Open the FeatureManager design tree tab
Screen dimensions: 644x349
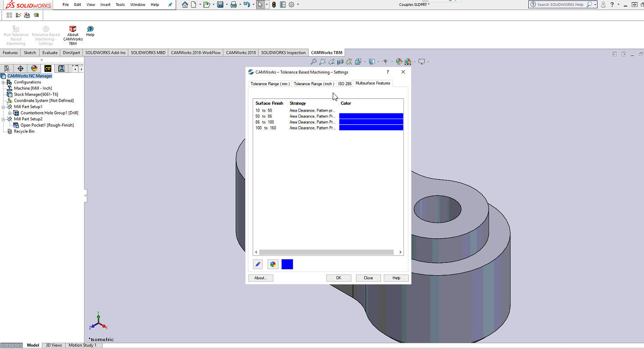point(7,68)
